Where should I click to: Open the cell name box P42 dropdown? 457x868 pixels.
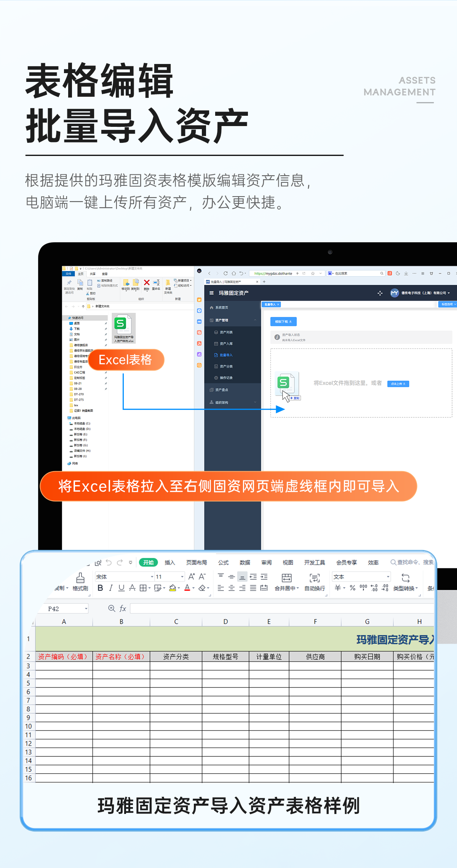pyautogui.click(x=86, y=609)
